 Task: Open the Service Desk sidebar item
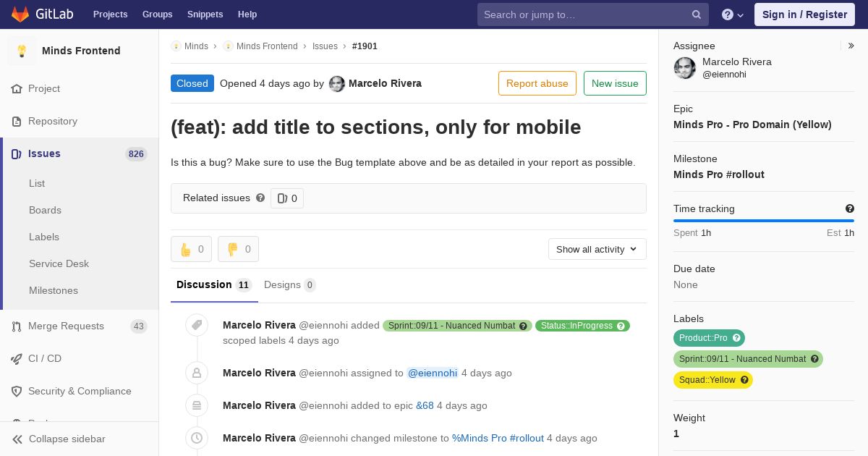(x=59, y=263)
